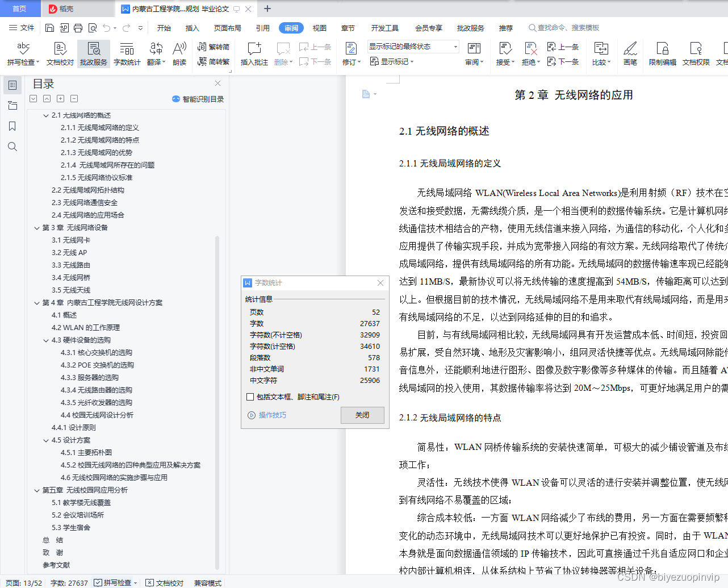Collapse 2.1 无线网络的概述 node
Viewport: 728px width, 588px height.
click(46, 115)
